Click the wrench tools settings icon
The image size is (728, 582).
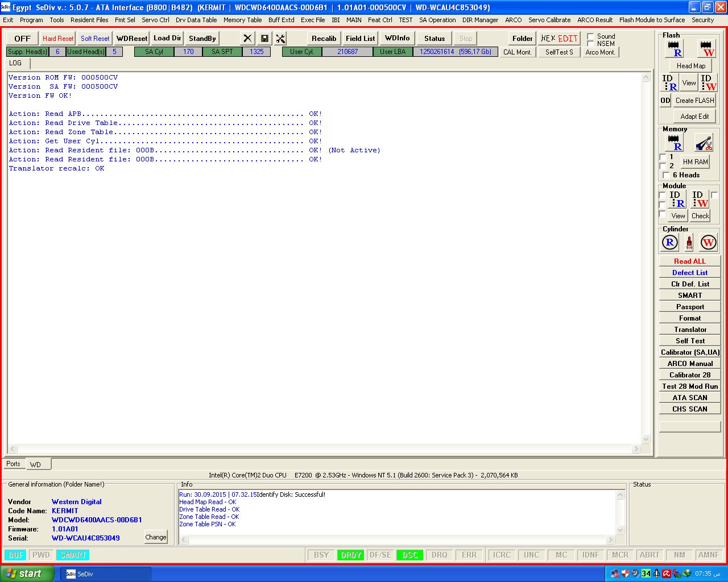coord(281,38)
